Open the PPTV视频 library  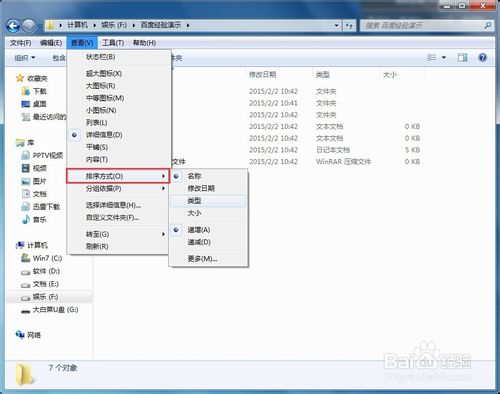tap(42, 155)
